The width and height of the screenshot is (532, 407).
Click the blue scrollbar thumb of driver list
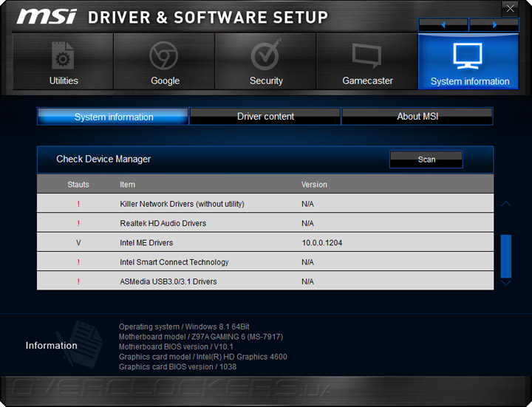click(506, 256)
